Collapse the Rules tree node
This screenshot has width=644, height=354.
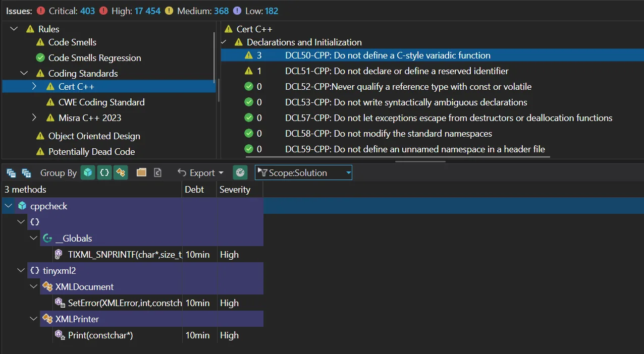14,29
